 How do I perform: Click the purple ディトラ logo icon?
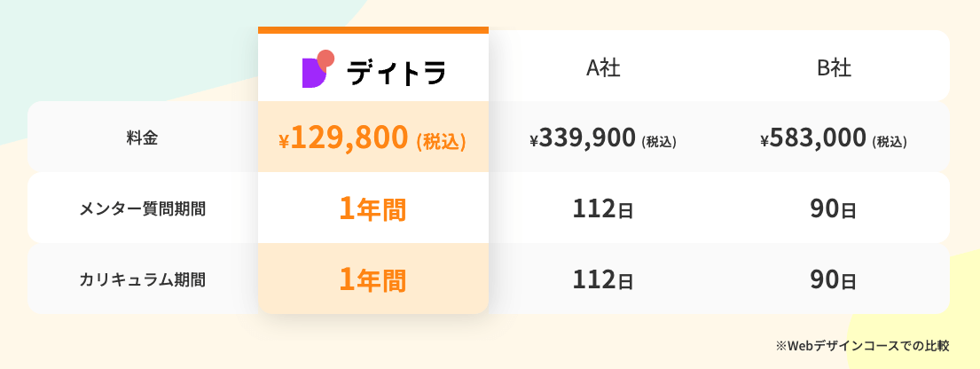[317, 69]
